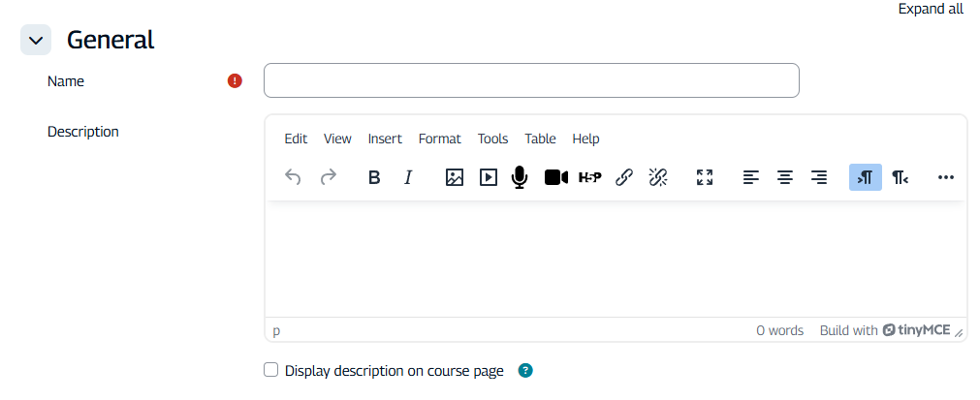
Task: Insert a link with chain icon
Action: click(x=624, y=177)
